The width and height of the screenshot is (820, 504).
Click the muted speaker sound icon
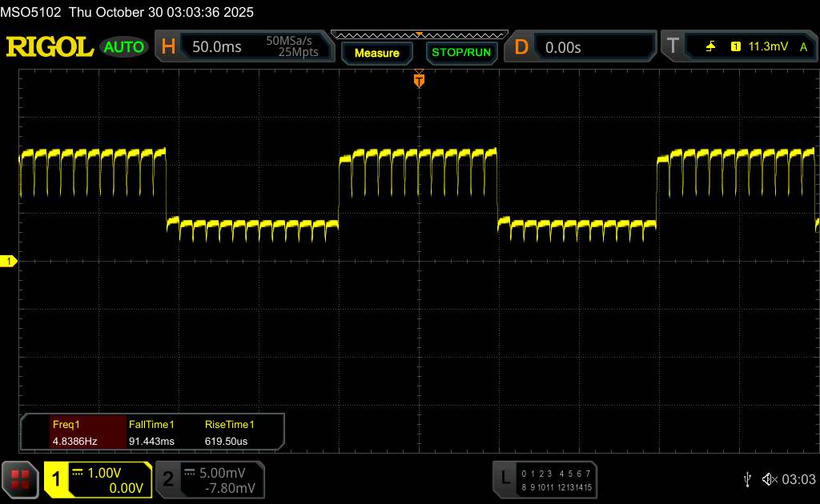(770, 479)
